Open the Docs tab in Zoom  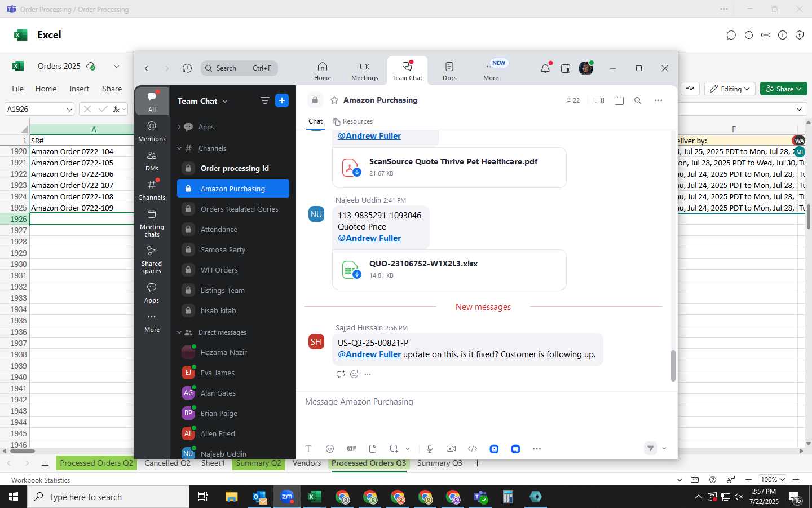pos(449,71)
